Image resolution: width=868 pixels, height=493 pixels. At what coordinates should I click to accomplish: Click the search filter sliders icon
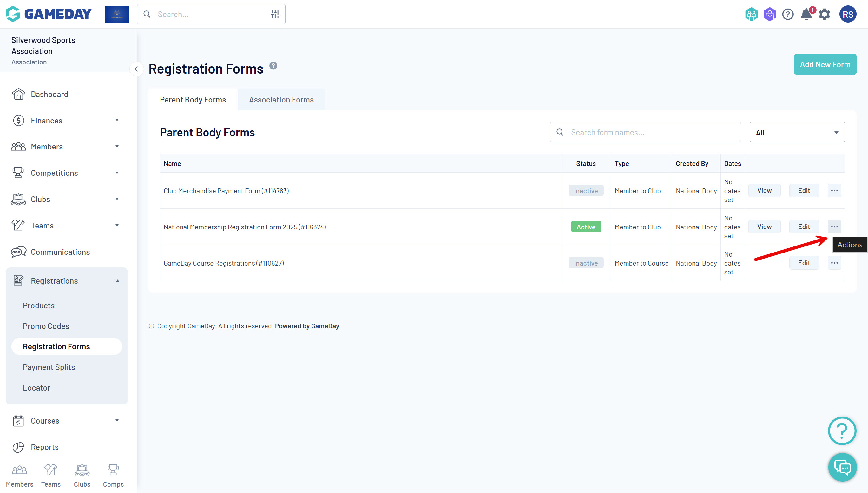[x=275, y=14]
